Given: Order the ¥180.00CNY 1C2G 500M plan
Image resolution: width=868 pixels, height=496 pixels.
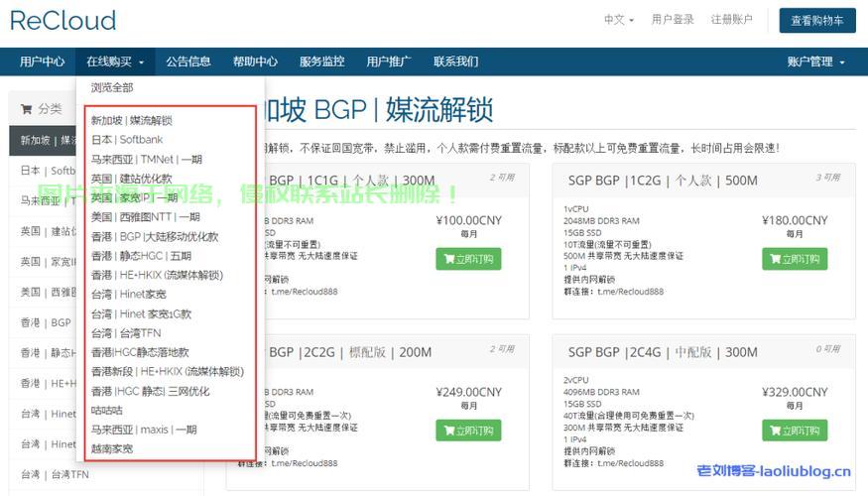Looking at the screenshot, I should pos(795,259).
